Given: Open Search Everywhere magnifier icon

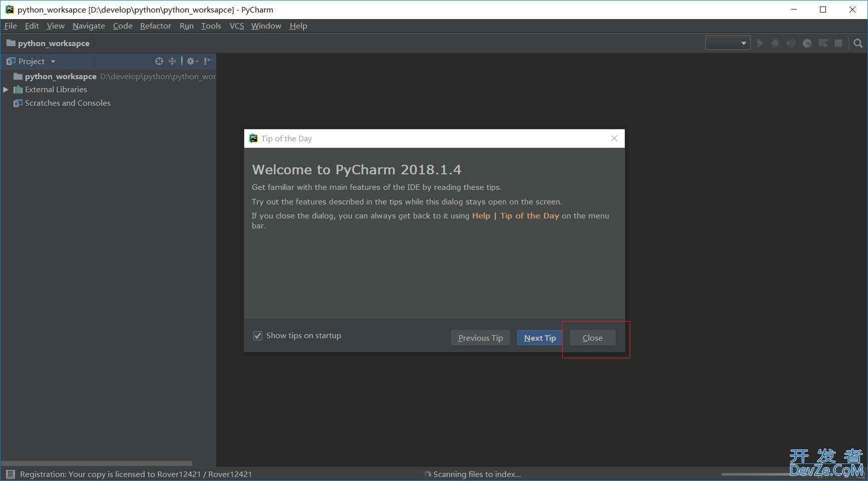Looking at the screenshot, I should pos(858,44).
